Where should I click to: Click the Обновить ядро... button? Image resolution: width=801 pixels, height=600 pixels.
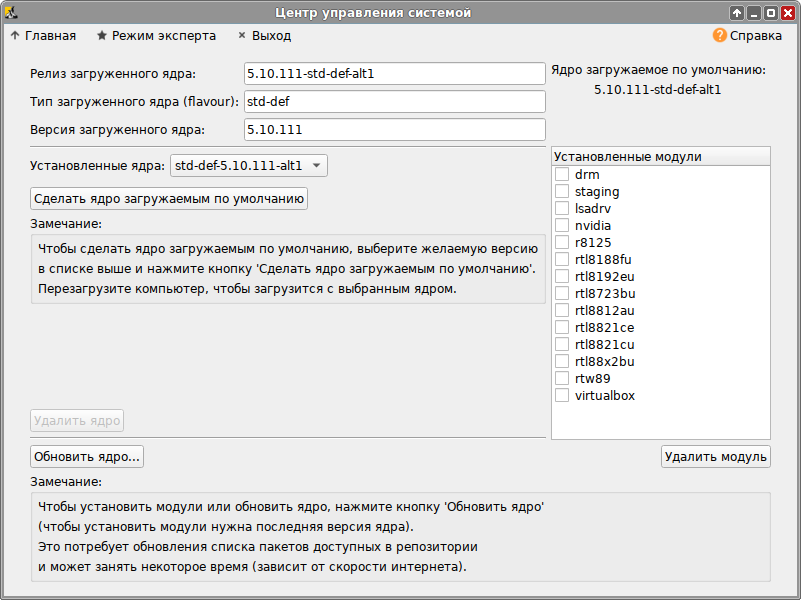pyautogui.click(x=87, y=457)
